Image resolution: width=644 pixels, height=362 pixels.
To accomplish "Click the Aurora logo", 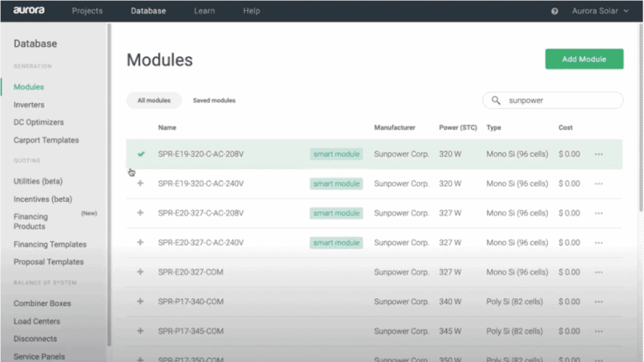I will pyautogui.click(x=29, y=10).
